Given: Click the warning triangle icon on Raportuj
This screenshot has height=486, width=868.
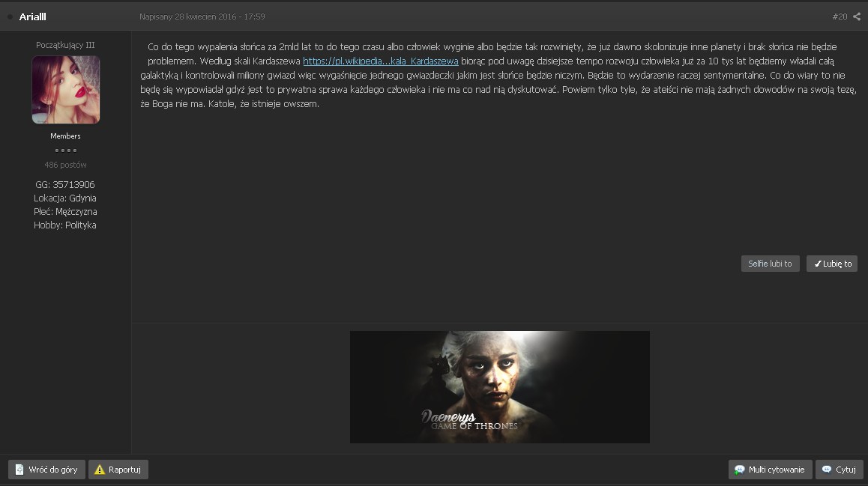Looking at the screenshot, I should (100, 470).
